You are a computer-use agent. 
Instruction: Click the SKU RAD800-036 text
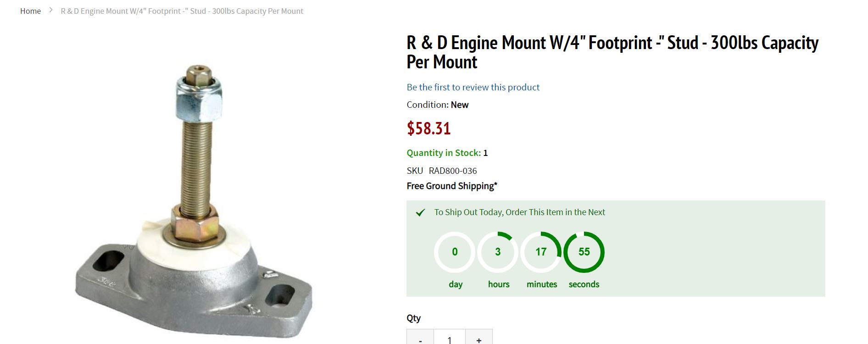tap(442, 171)
